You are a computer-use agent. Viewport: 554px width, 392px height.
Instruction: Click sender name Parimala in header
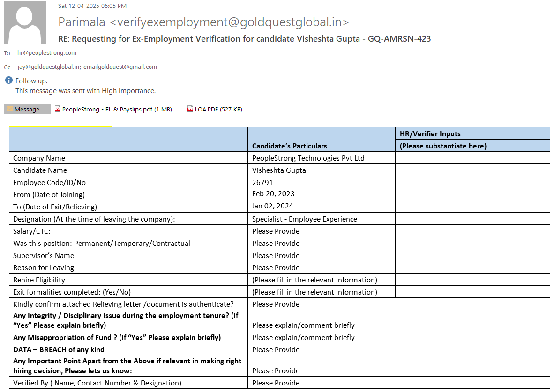point(82,22)
